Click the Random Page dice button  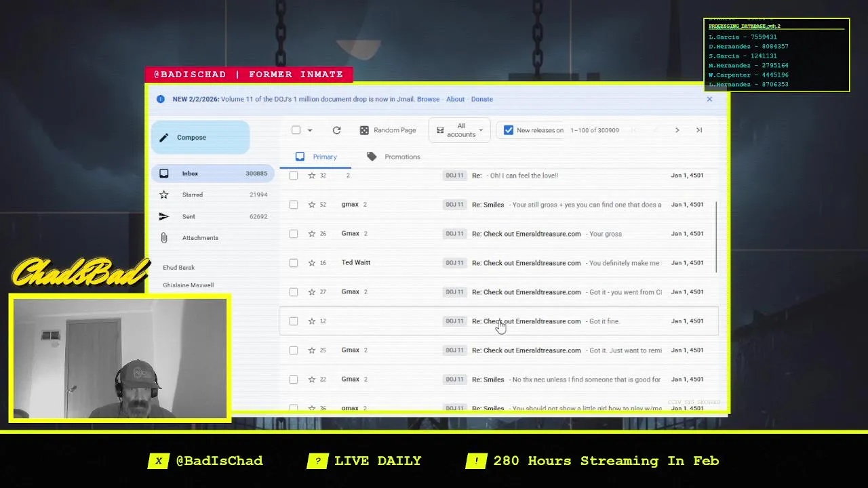coord(388,130)
